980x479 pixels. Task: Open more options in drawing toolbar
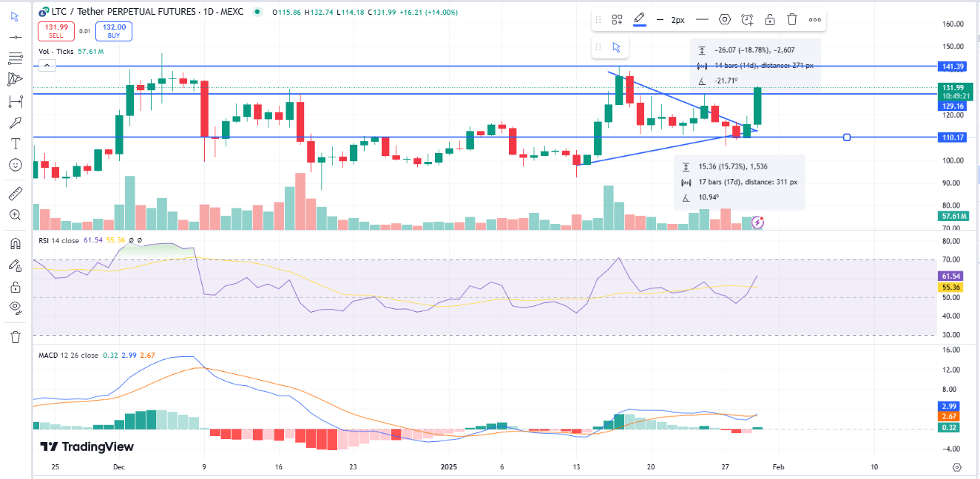tap(814, 20)
